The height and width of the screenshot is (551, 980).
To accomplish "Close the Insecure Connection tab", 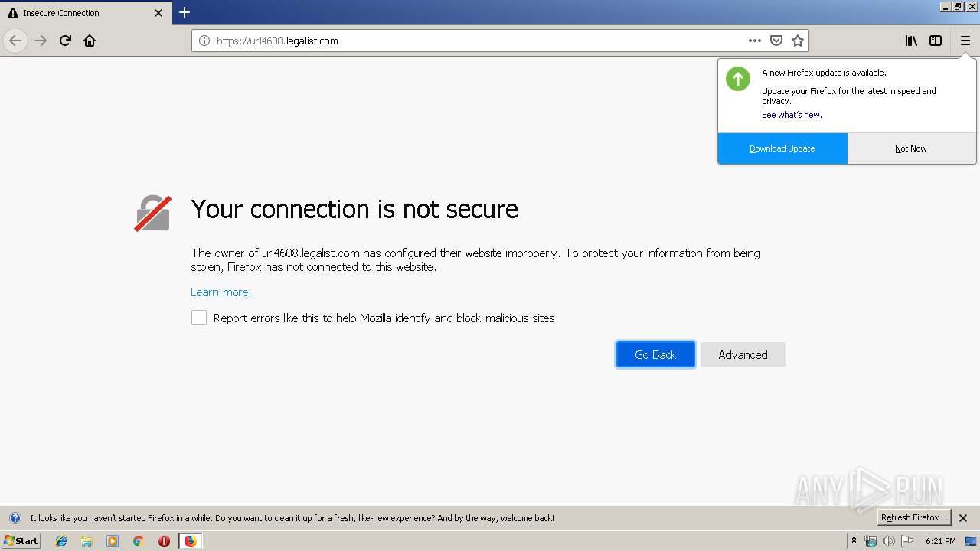I will 158,13.
